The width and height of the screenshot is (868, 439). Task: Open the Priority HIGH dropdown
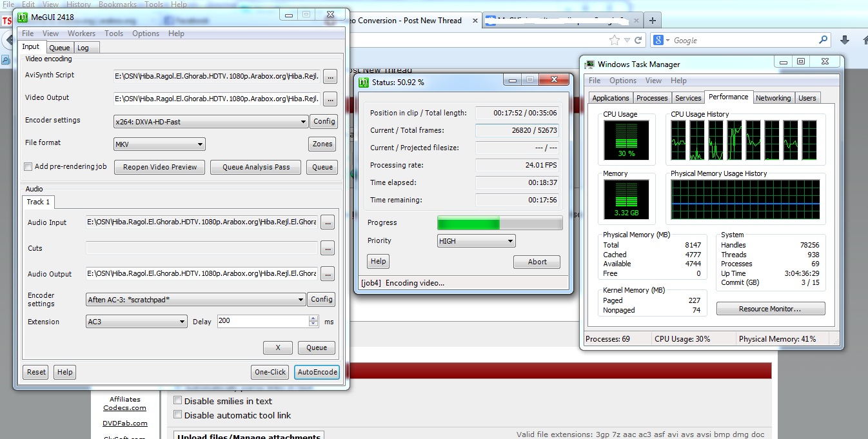477,241
